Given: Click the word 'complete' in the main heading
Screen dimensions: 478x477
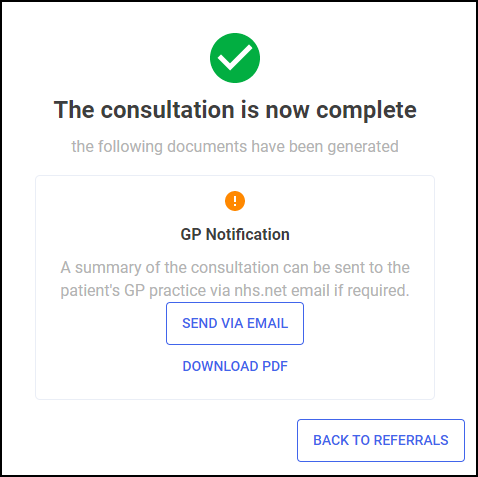Looking at the screenshot, I should click(366, 111).
